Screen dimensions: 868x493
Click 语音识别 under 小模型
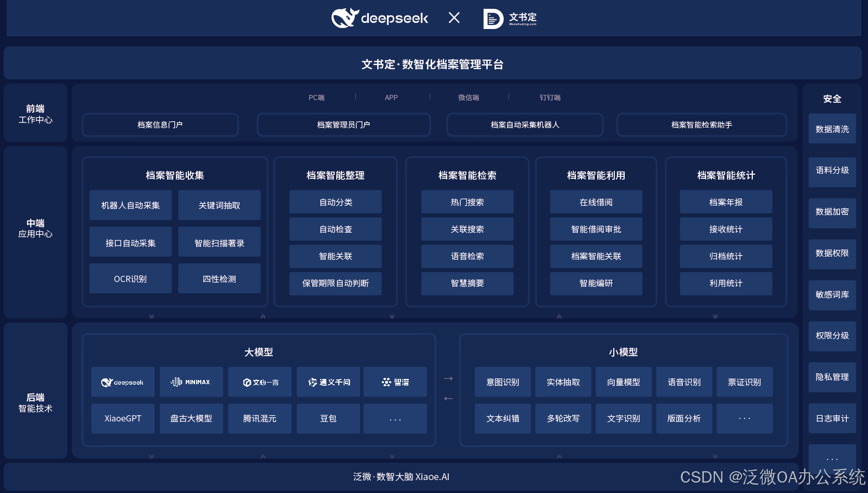pyautogui.click(x=684, y=382)
